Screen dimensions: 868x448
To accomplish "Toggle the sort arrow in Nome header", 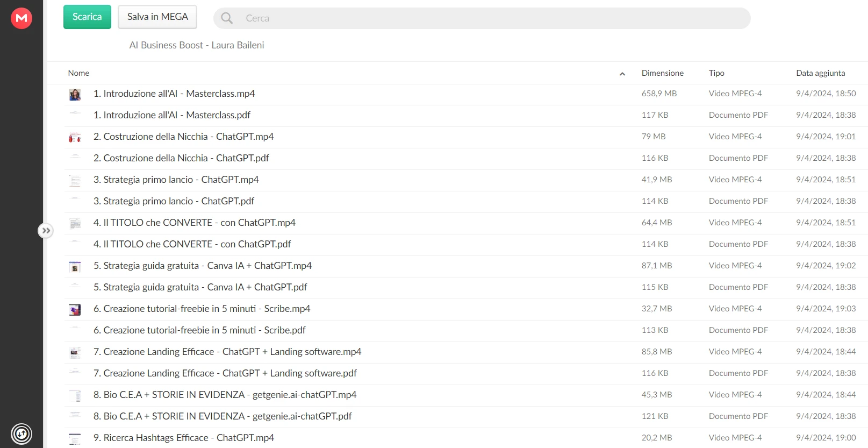I will 622,74.
